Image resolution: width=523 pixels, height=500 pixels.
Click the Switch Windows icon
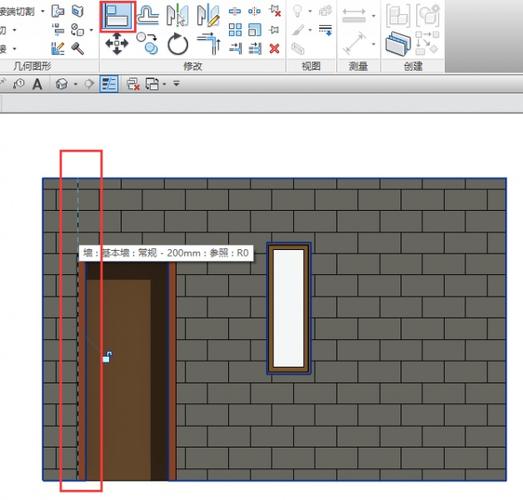click(152, 84)
